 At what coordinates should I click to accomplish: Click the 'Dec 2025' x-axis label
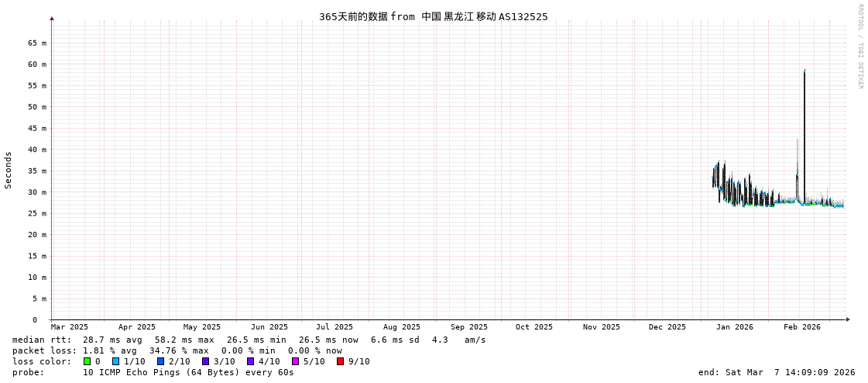[667, 327]
